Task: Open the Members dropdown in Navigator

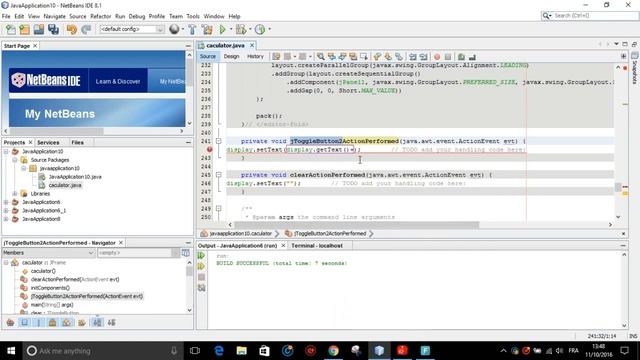Action: (91, 253)
